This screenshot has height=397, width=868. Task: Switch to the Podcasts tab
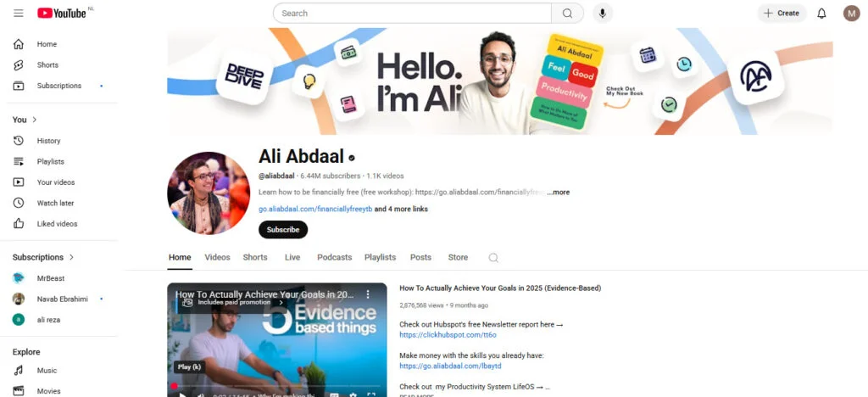(334, 258)
